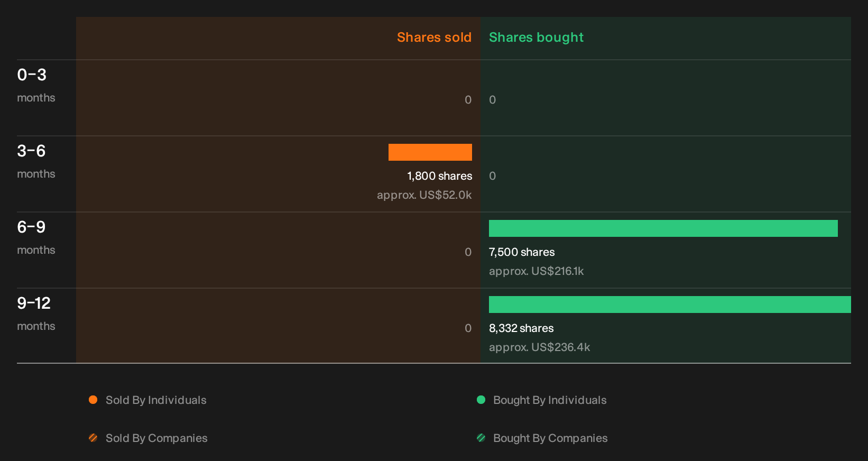Select the Sold By Companies legend label

pyautogui.click(x=156, y=438)
